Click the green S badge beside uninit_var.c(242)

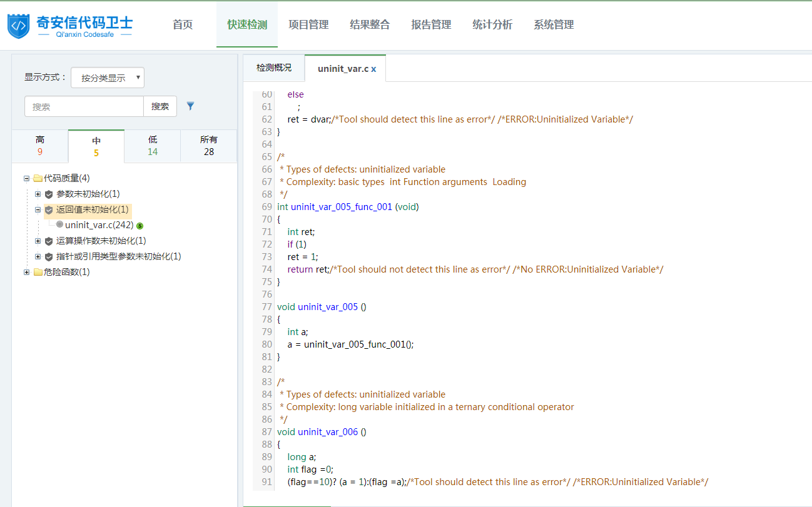pos(140,226)
